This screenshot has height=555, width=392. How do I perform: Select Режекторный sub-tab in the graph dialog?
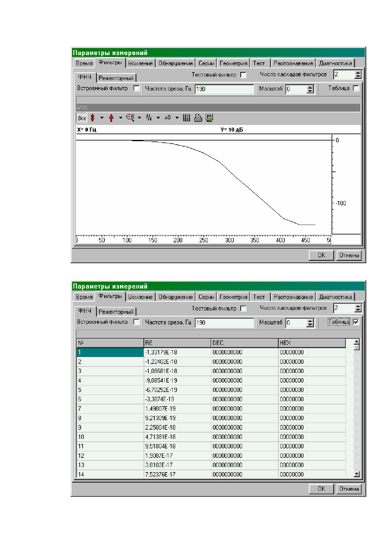point(116,78)
